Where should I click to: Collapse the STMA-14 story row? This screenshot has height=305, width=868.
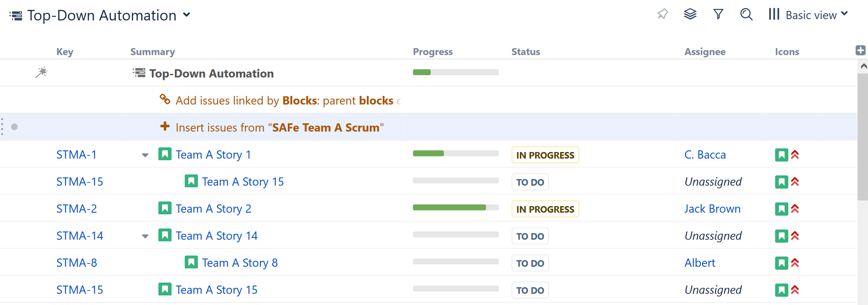click(145, 236)
